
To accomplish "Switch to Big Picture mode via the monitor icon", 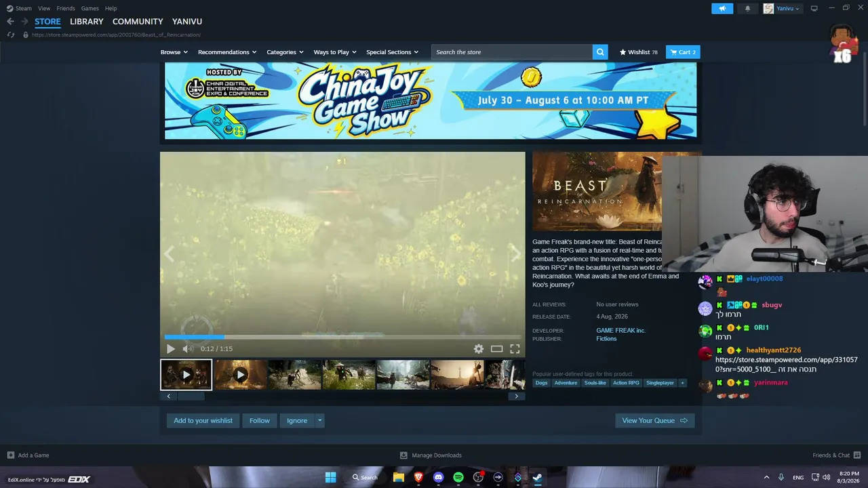I will pyautogui.click(x=814, y=8).
